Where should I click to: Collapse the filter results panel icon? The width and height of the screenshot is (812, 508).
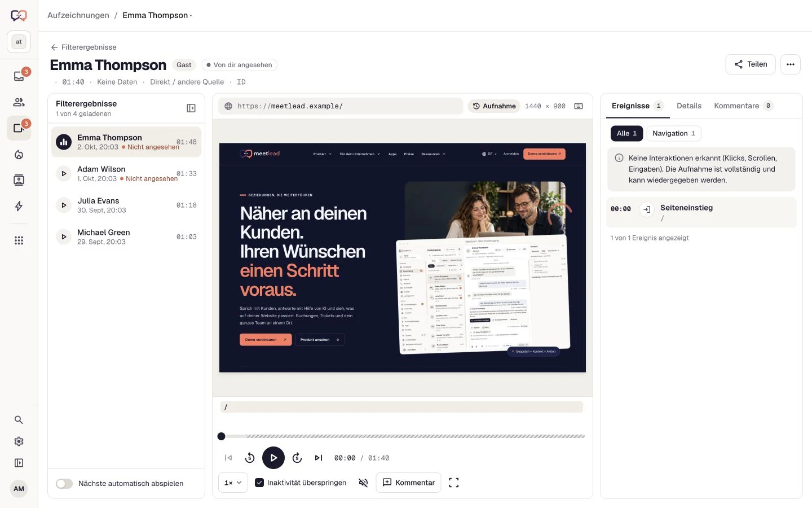click(x=191, y=108)
